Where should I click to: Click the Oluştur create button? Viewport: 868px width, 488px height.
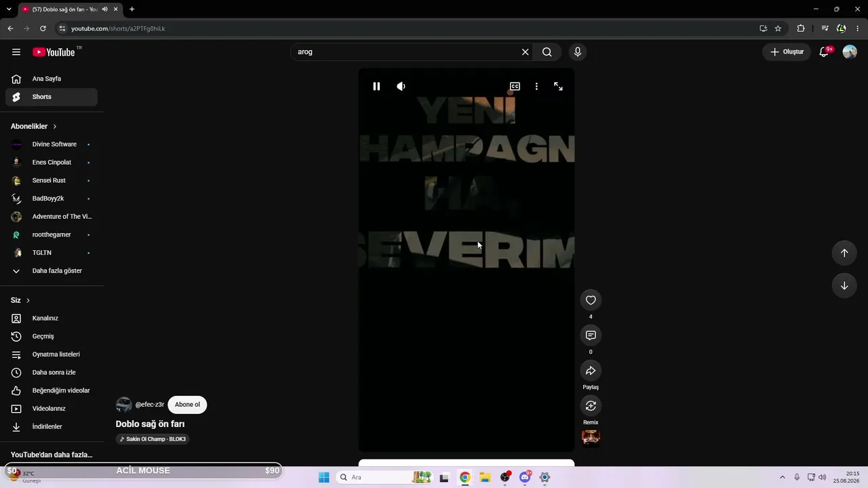(787, 52)
